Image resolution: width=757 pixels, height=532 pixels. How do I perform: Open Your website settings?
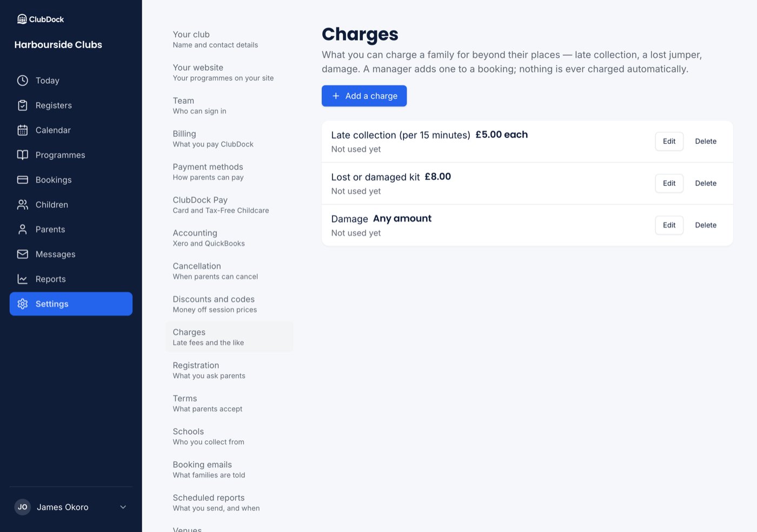point(229,72)
